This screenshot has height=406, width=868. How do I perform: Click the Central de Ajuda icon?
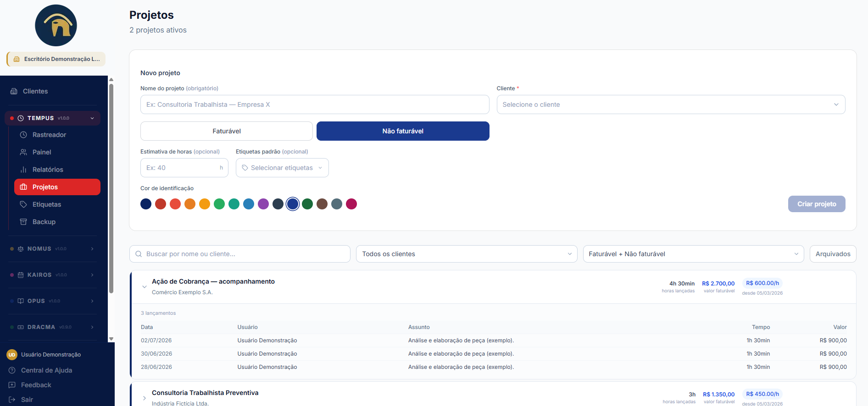click(x=12, y=370)
